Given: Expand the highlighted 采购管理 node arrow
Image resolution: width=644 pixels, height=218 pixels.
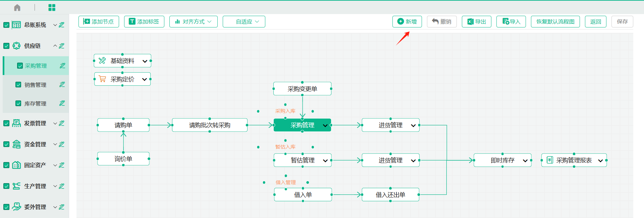Looking at the screenshot, I should pos(325,126).
